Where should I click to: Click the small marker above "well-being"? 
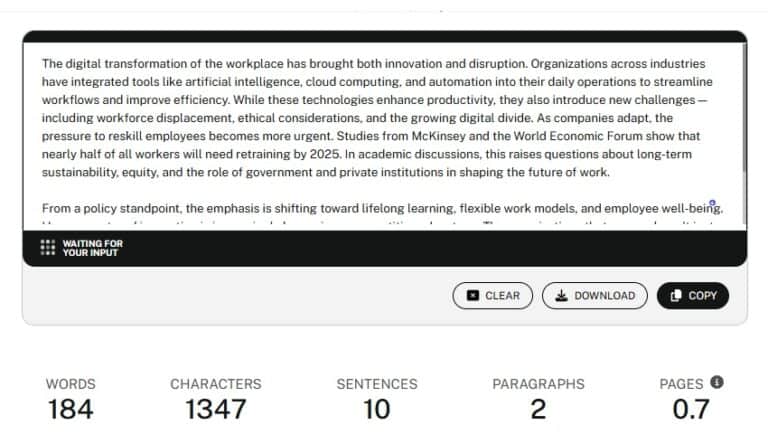[712, 203]
